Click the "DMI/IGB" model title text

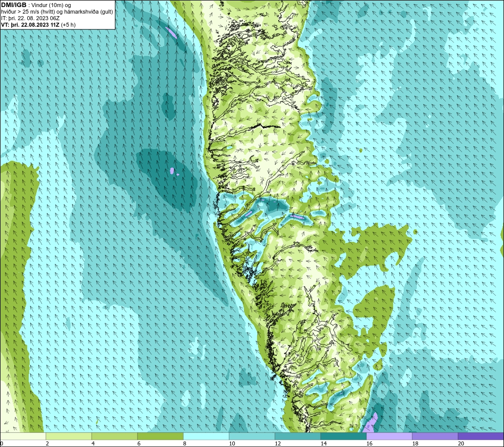click(14, 5)
